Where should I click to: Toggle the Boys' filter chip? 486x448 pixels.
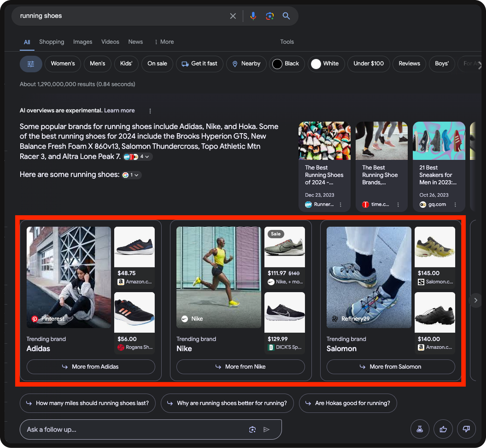click(442, 64)
